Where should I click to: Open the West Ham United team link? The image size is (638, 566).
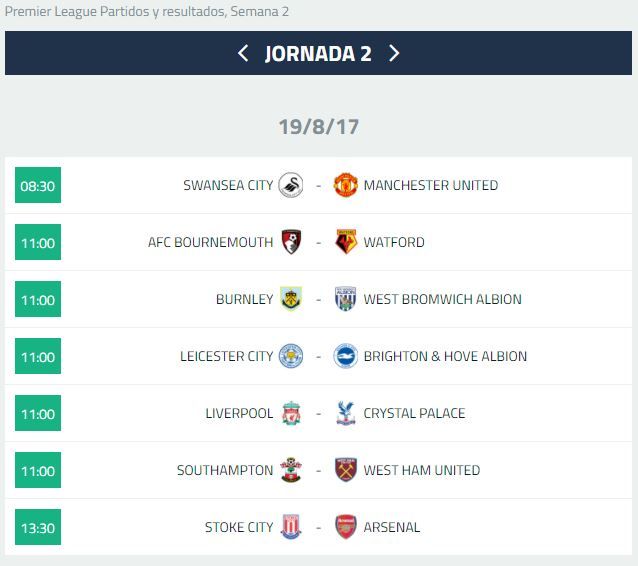pos(422,470)
